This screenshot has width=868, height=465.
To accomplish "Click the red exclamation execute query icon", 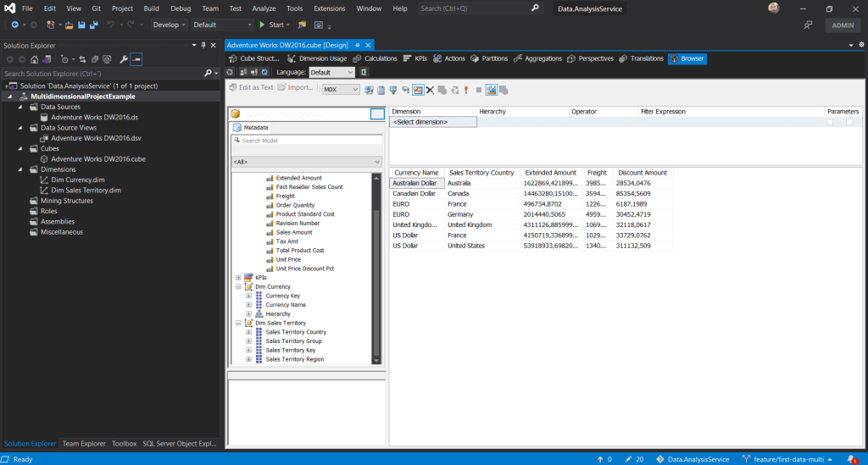I will pyautogui.click(x=465, y=90).
